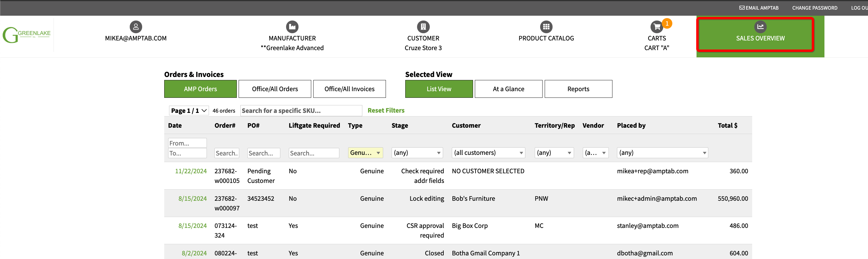868x259 pixels.
Task: Click the 46 orders count
Action: pos(224,111)
